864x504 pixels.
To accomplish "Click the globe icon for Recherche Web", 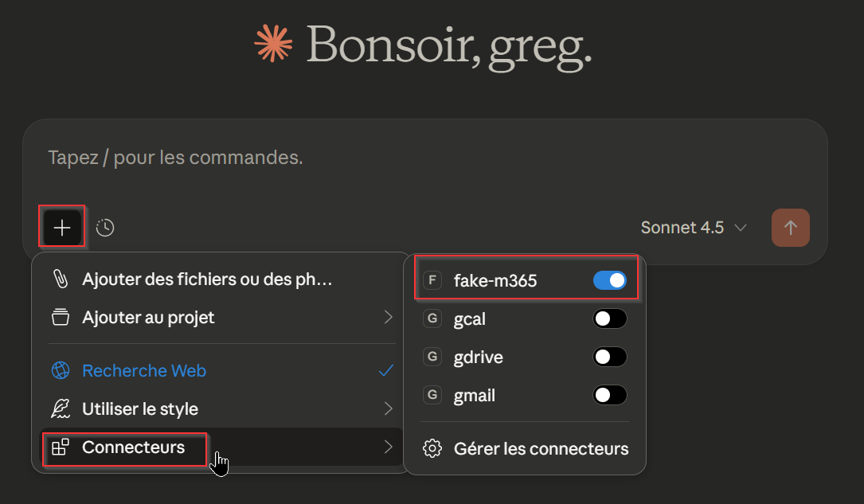I will click(x=61, y=371).
